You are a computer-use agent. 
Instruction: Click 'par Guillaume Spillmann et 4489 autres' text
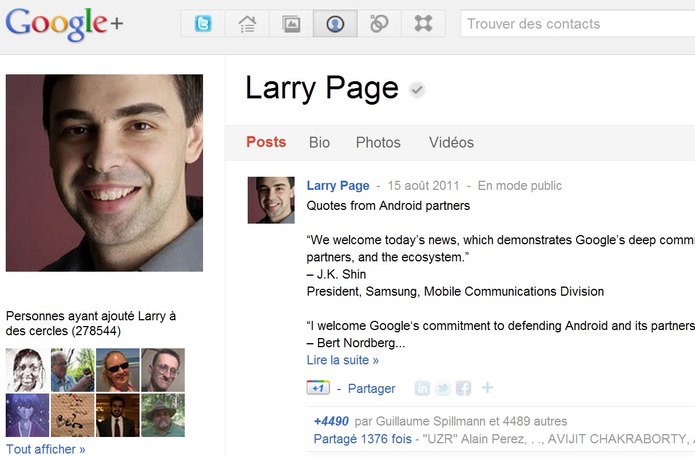(x=461, y=421)
